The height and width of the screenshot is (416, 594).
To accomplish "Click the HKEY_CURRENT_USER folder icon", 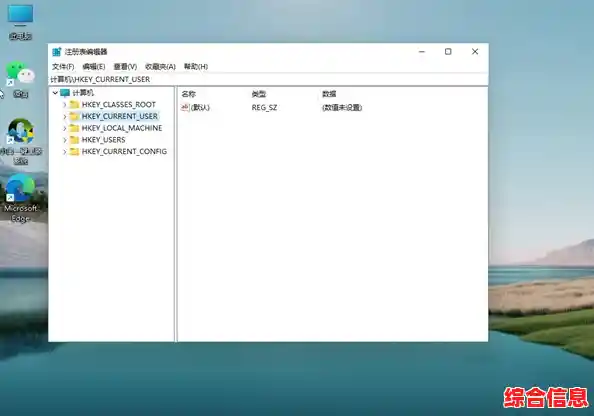I will [x=74, y=116].
